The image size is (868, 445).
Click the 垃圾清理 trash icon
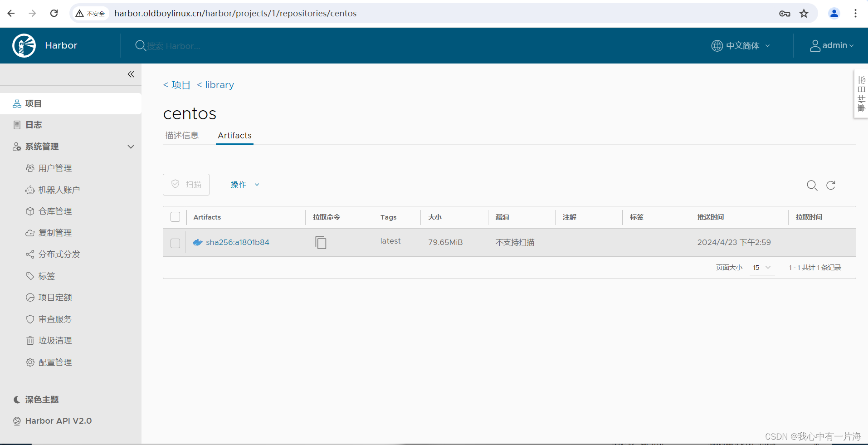[x=30, y=341]
